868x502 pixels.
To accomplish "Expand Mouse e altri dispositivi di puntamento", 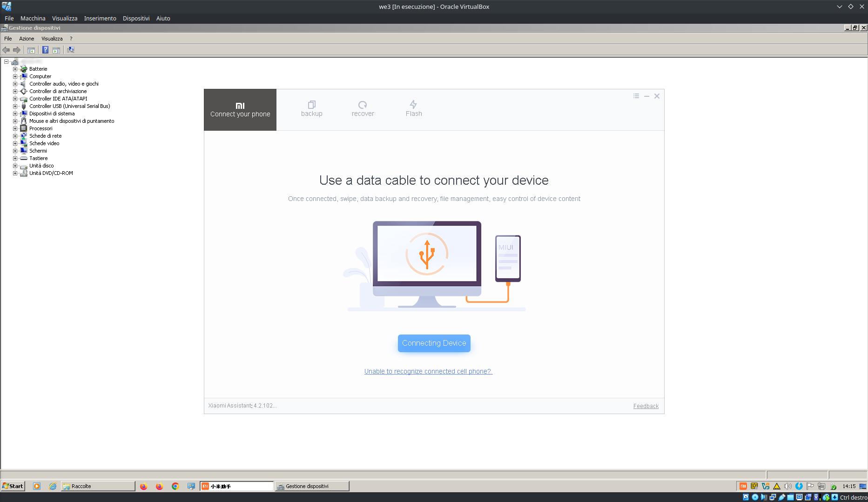I will [15, 121].
